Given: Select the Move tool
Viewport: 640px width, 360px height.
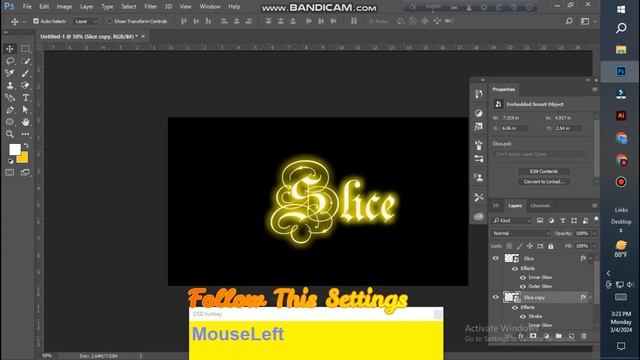Looking at the screenshot, I should 10,49.
